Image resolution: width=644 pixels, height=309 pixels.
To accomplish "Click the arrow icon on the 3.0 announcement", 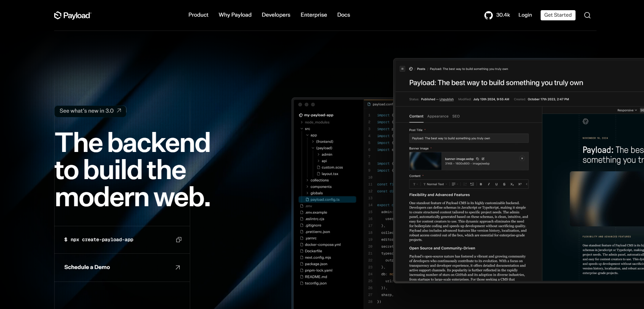I will pos(119,111).
